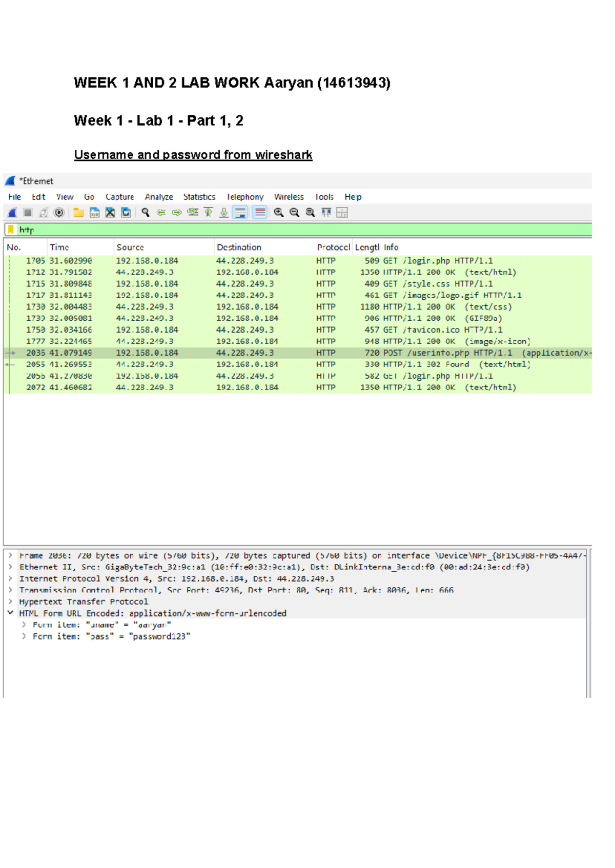This screenshot has width=615, height=868.
Task: Open a capture file with folder icon
Action: [x=78, y=213]
